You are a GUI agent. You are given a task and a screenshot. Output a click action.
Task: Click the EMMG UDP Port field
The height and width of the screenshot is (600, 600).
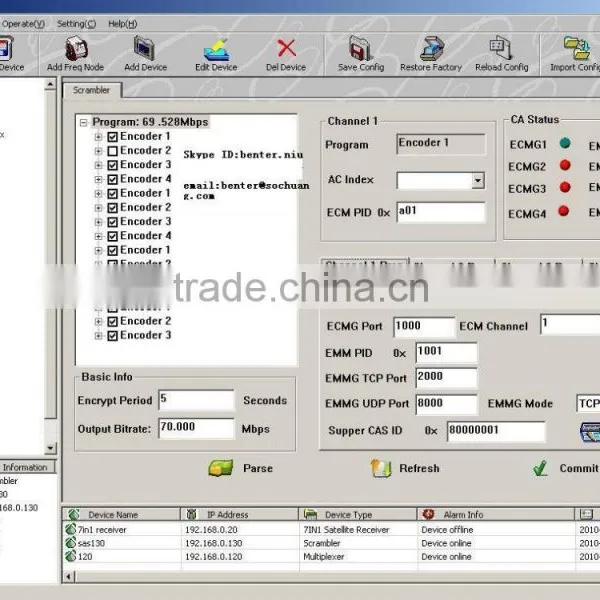point(446,404)
